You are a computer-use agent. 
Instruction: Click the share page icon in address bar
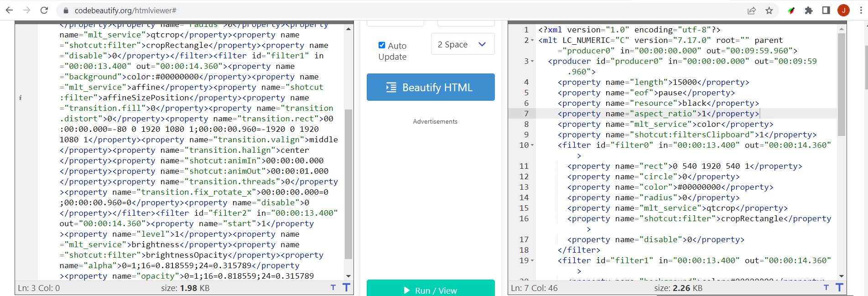[751, 10]
